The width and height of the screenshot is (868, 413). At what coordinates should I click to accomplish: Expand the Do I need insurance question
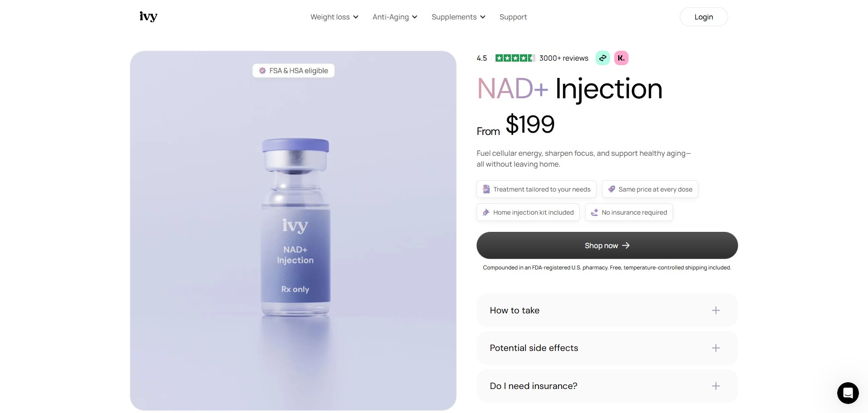click(x=607, y=386)
